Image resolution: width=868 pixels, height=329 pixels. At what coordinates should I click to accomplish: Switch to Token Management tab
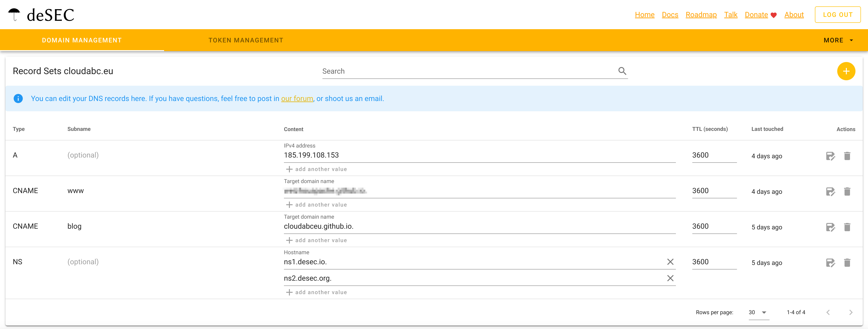pos(246,40)
